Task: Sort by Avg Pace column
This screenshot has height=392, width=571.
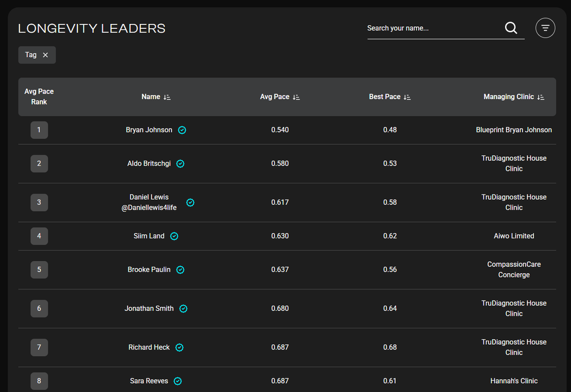Action: (296, 97)
